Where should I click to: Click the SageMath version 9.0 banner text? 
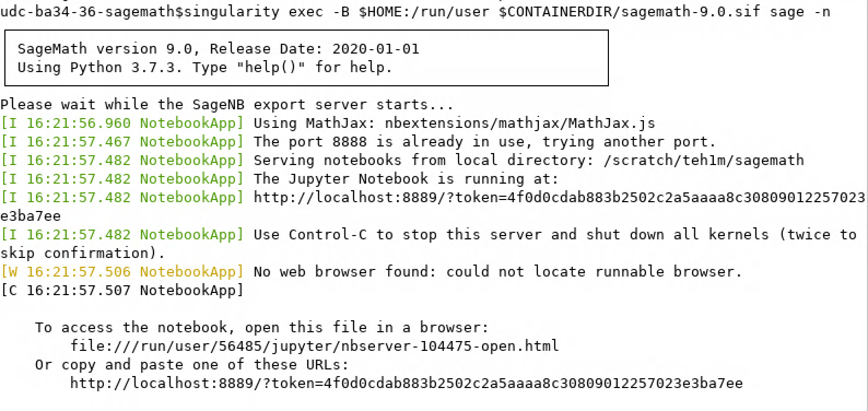[105, 49]
